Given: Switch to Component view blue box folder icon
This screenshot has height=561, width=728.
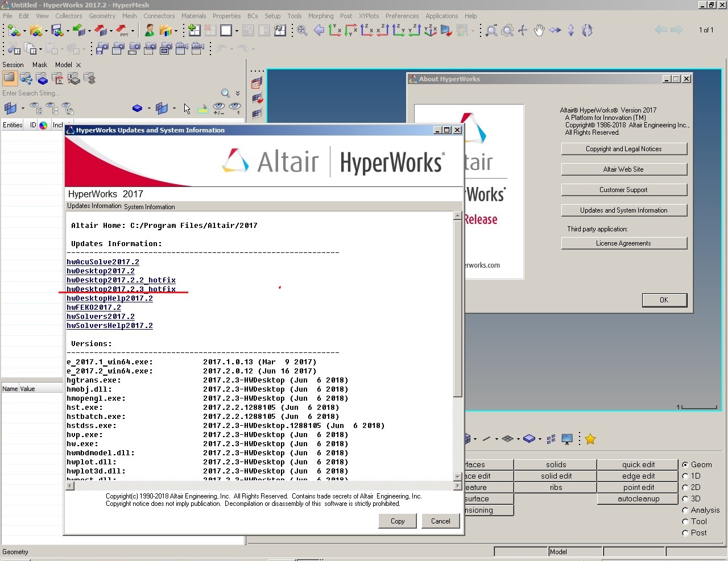Looking at the screenshot, I should tap(42, 78).
